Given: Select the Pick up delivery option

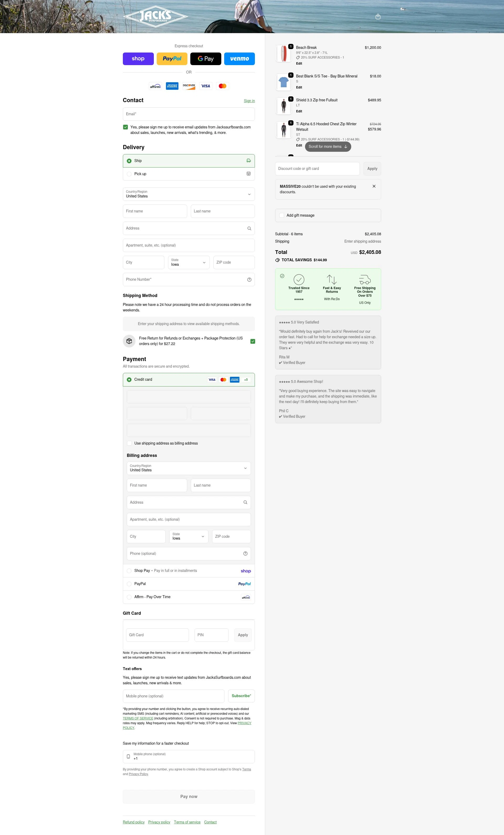Looking at the screenshot, I should (189, 174).
